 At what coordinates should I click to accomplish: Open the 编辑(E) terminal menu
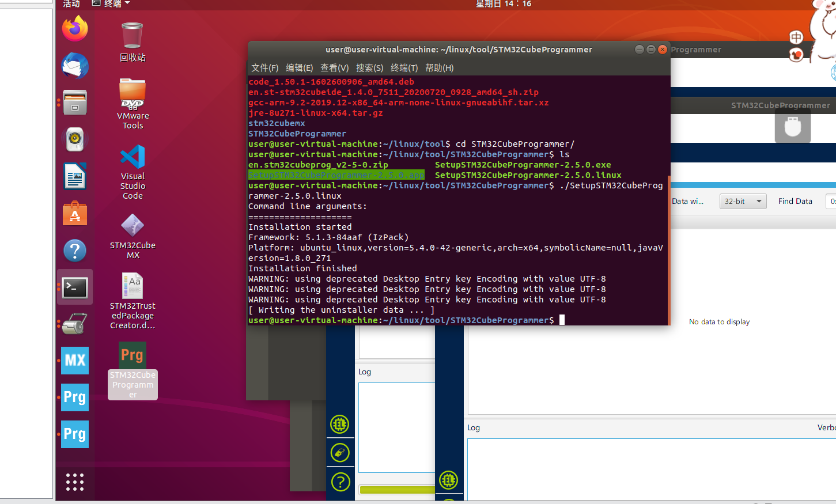click(x=300, y=68)
